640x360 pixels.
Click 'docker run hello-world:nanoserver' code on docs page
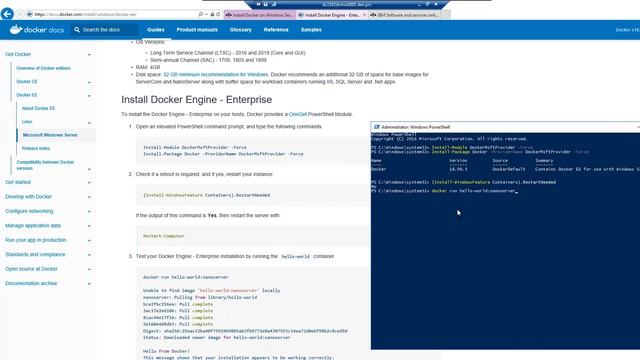pyautogui.click(x=186, y=277)
